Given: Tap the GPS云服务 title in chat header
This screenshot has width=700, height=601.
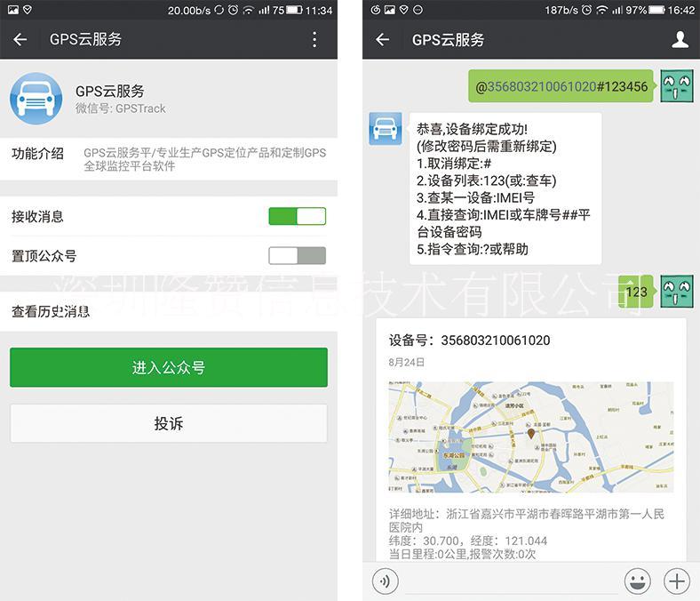Looking at the screenshot, I should [x=448, y=39].
